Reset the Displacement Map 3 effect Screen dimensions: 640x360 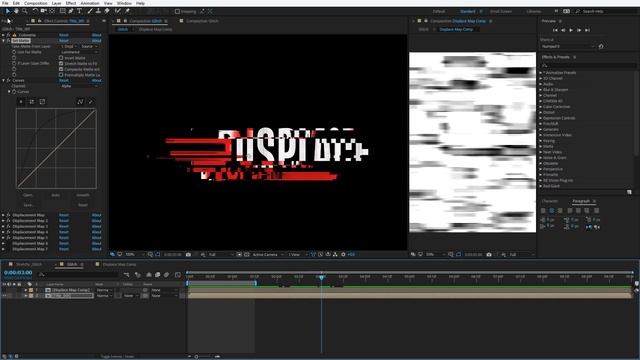coord(64,227)
